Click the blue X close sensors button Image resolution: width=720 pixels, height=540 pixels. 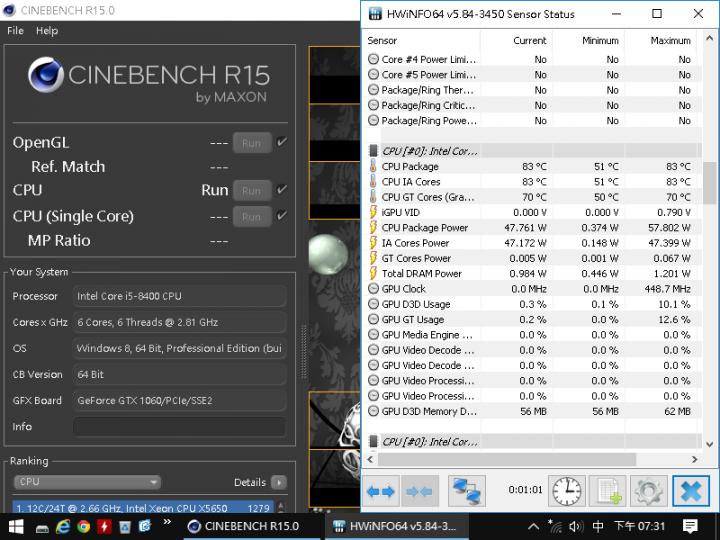coord(691,491)
